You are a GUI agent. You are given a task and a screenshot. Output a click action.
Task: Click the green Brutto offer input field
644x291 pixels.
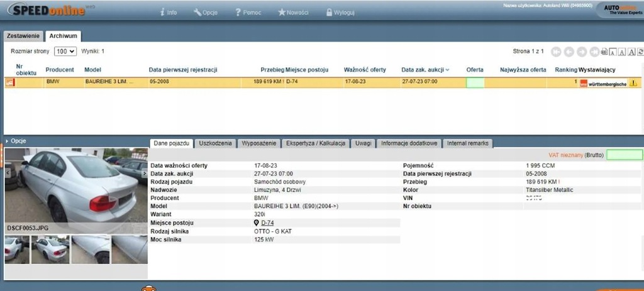click(x=625, y=155)
